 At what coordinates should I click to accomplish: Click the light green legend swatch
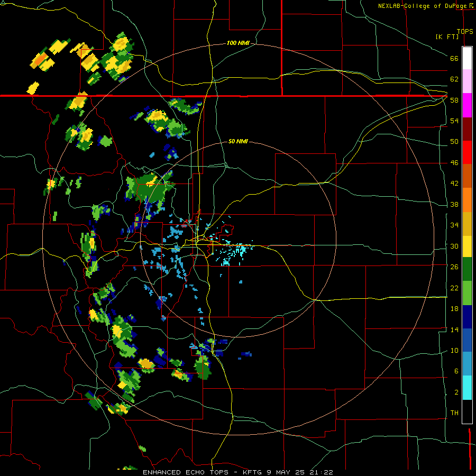click(x=467, y=293)
